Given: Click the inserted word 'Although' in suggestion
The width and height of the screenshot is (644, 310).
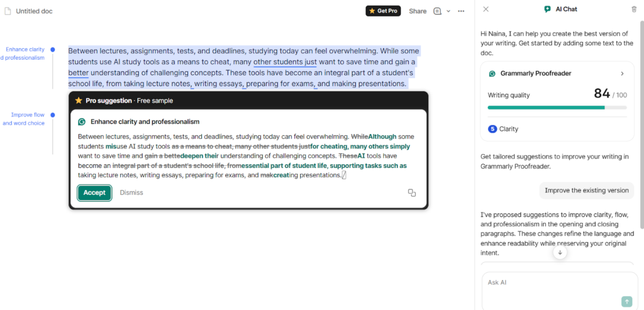Looking at the screenshot, I should pyautogui.click(x=382, y=136).
